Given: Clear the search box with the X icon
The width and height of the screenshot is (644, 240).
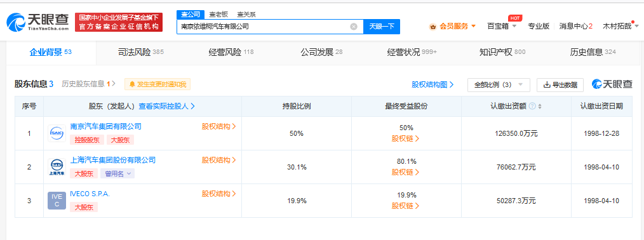Looking at the screenshot, I should (354, 27).
